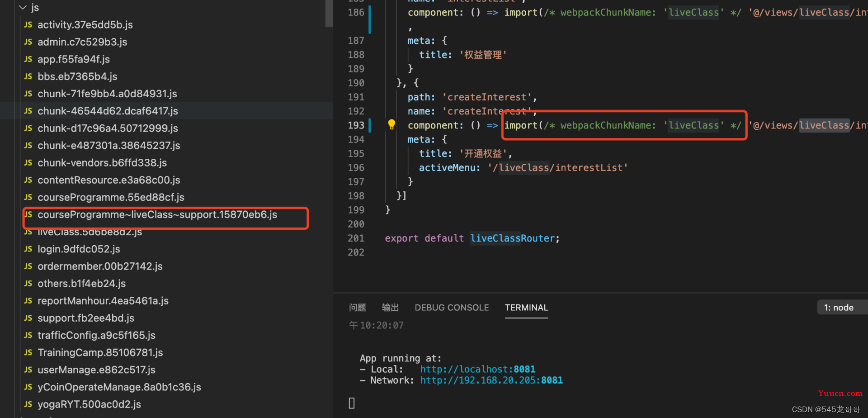Click line number 201 in gutter
Screen dimensions: 868x418
(356, 238)
